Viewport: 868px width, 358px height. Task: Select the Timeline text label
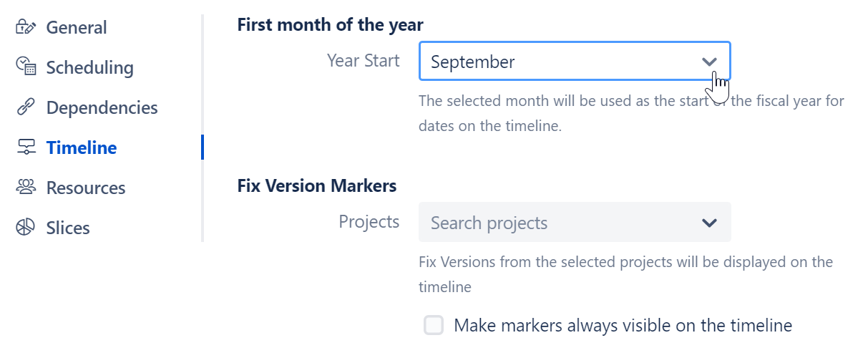(82, 147)
